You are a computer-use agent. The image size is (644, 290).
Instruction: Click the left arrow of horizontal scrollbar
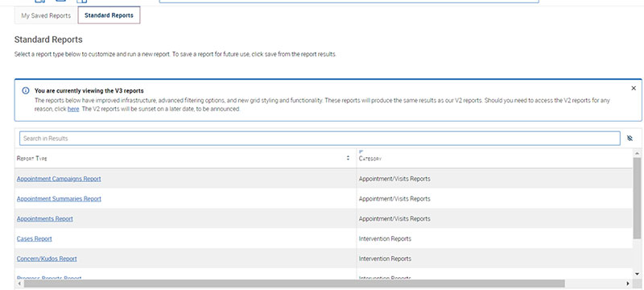19,284
